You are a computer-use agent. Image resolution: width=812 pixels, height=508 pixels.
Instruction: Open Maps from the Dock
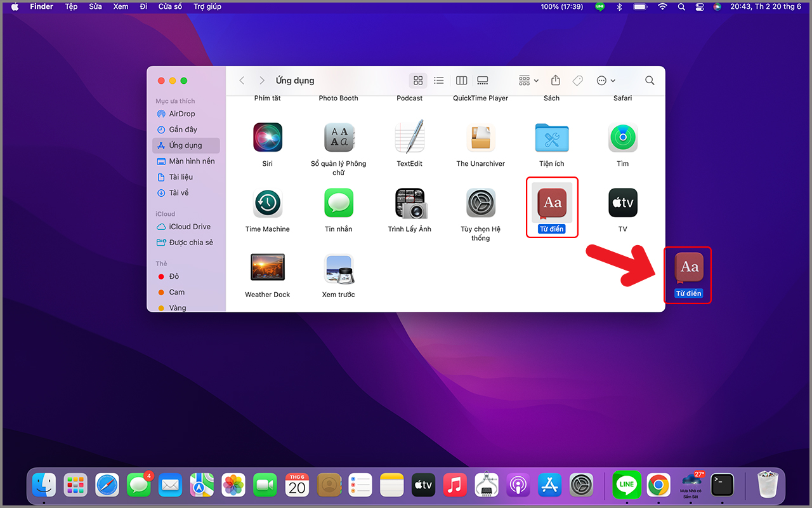(202, 486)
